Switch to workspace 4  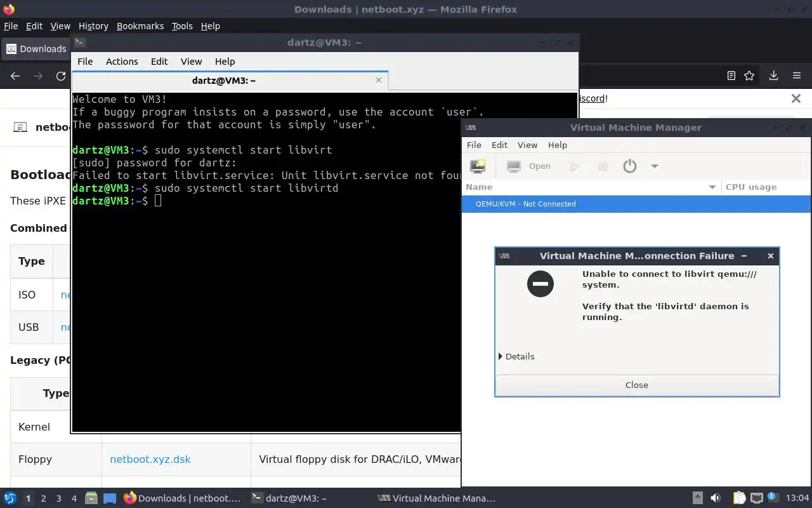pyautogui.click(x=74, y=498)
